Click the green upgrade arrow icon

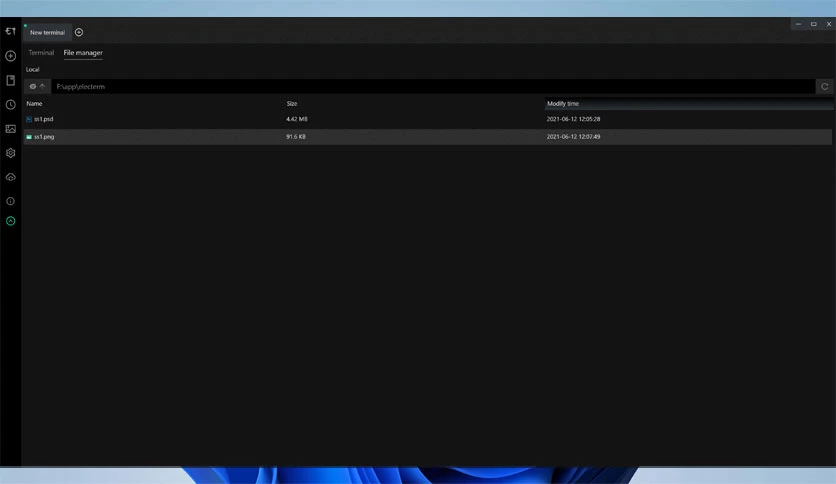click(x=10, y=221)
